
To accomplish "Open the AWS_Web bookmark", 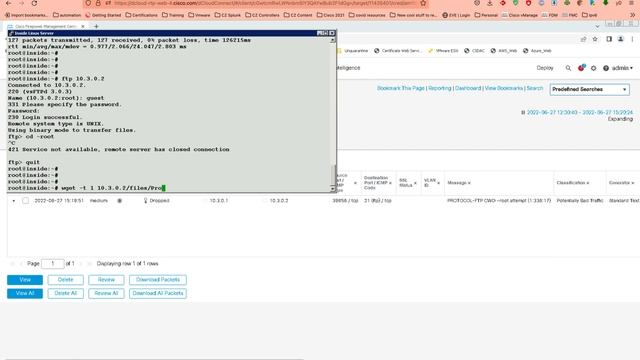I will pos(504,51).
